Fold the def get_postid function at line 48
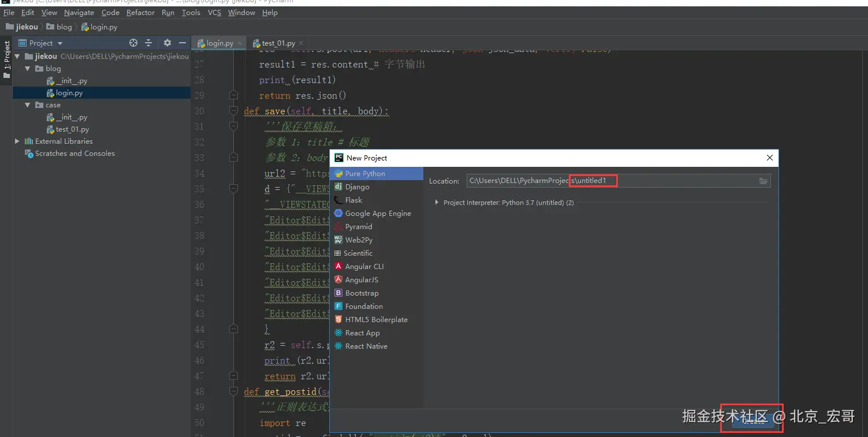 click(233, 391)
